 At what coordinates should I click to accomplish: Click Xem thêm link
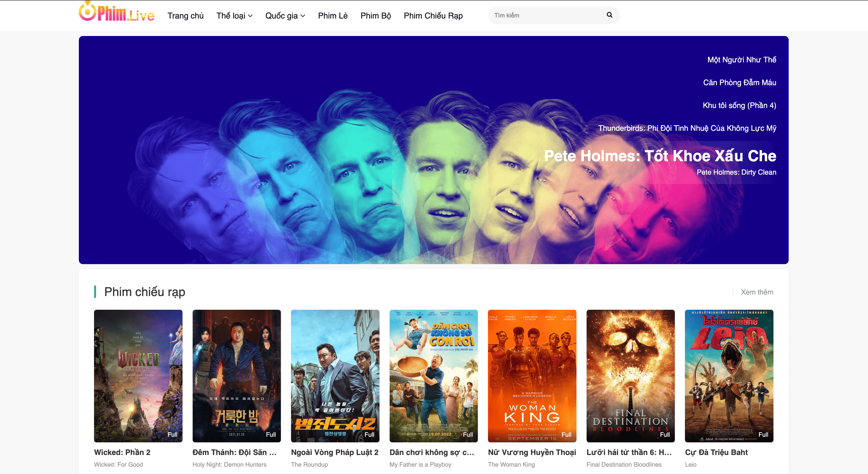point(756,292)
